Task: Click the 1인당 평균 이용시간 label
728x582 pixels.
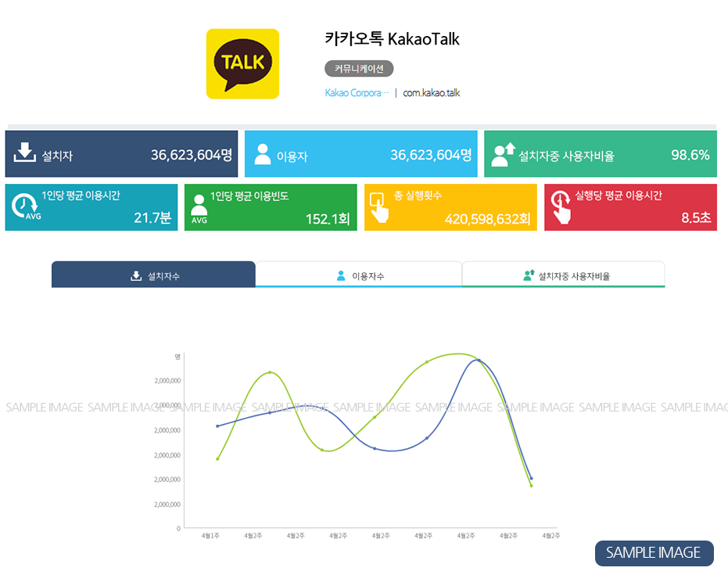Action: 81,196
